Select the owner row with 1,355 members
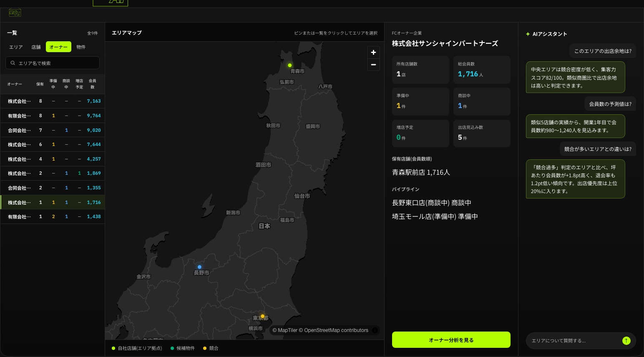Viewport: 644px width, 357px height. [x=53, y=188]
